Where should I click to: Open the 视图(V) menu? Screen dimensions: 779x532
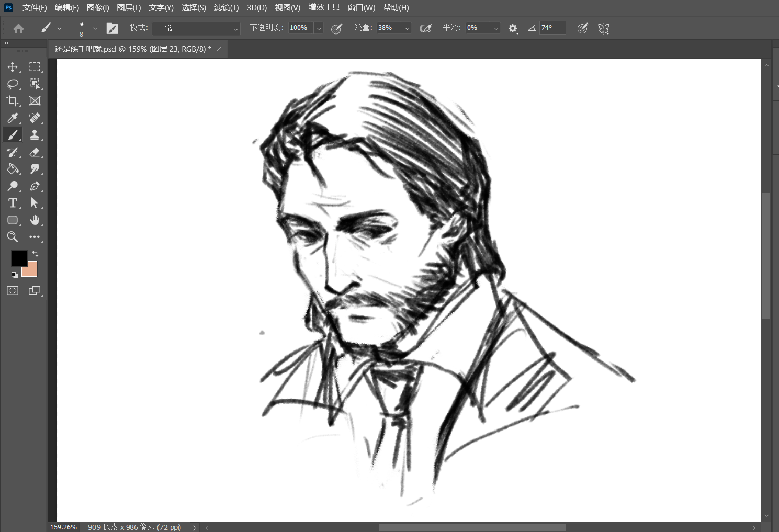pos(288,8)
